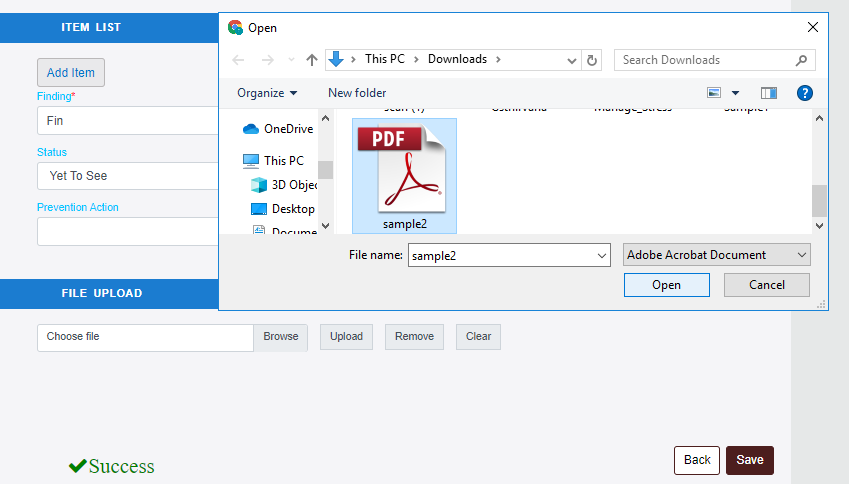The height and width of the screenshot is (484, 849).
Task: Open OneDrive in the navigation pane
Action: [287, 129]
